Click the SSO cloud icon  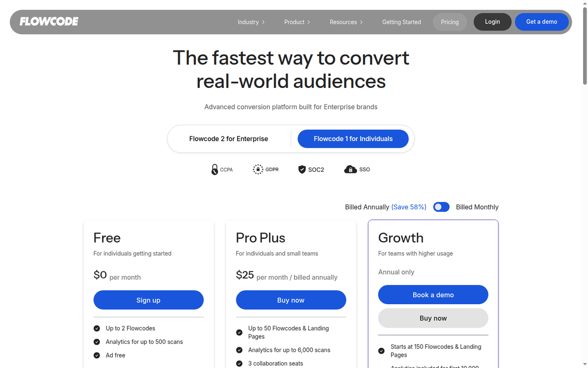[x=350, y=169]
